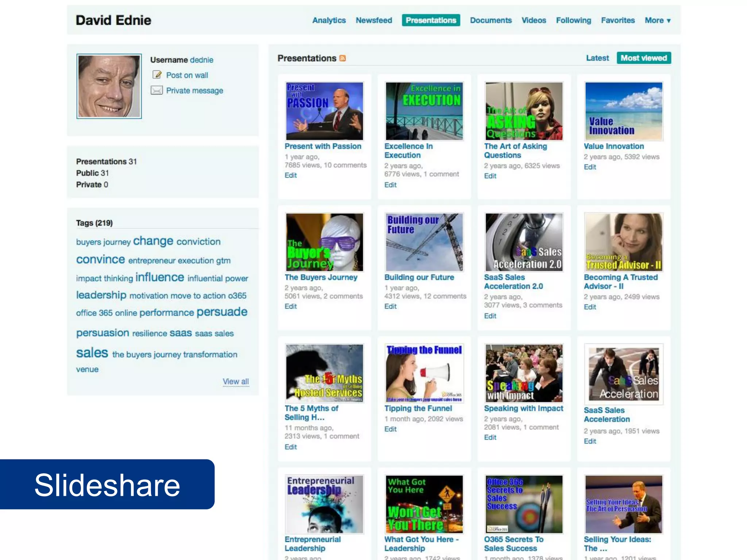Click the Tipping the Funnel title link
This screenshot has height=560, width=747.
click(418, 408)
